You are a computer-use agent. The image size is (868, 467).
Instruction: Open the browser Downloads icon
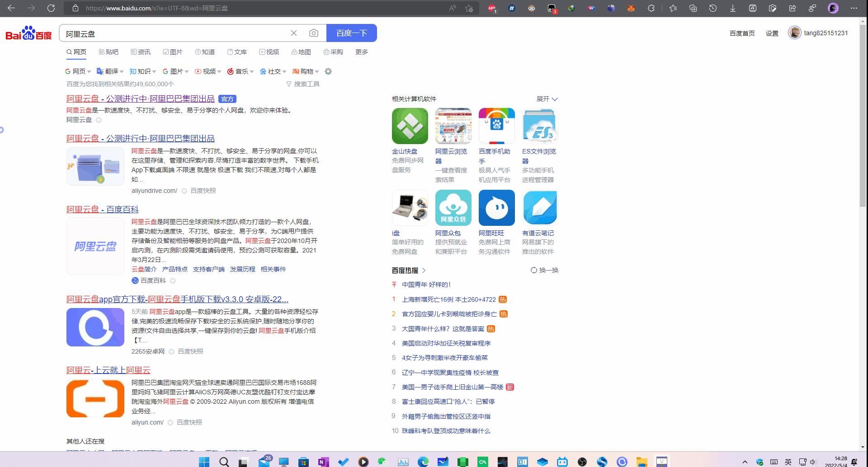[732, 8]
